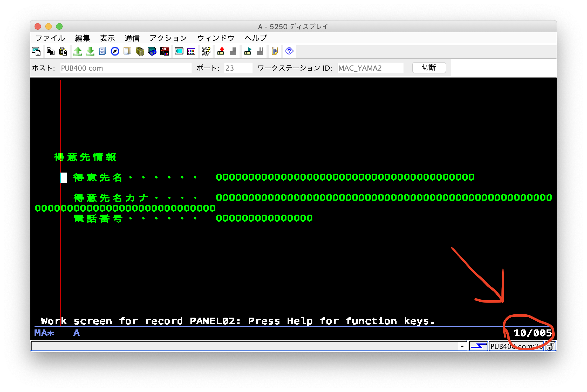Open the 通信 menu
587x392 pixels.
pyautogui.click(x=132, y=38)
